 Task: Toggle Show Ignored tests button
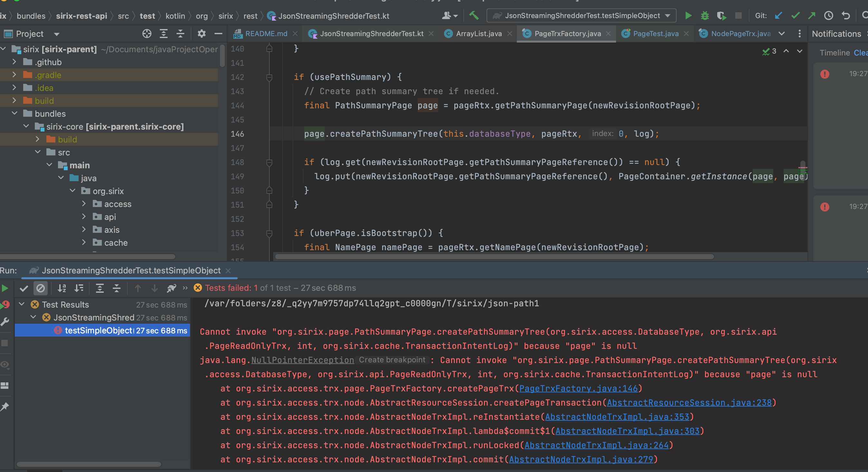click(x=40, y=288)
